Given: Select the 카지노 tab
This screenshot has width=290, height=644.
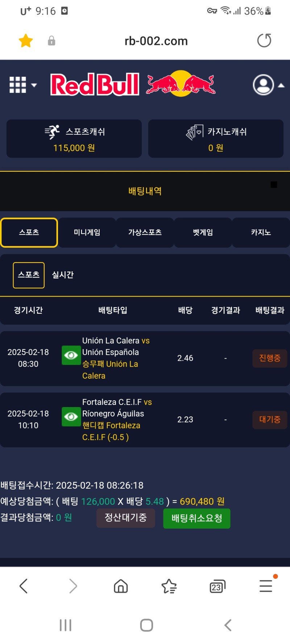Looking at the screenshot, I should click(261, 233).
